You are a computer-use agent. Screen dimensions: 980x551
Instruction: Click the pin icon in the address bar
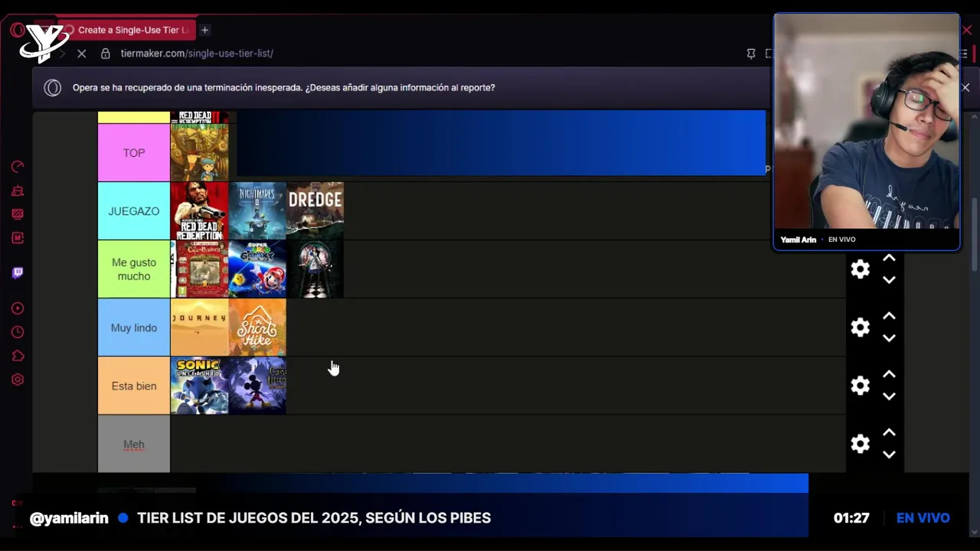(x=751, y=54)
